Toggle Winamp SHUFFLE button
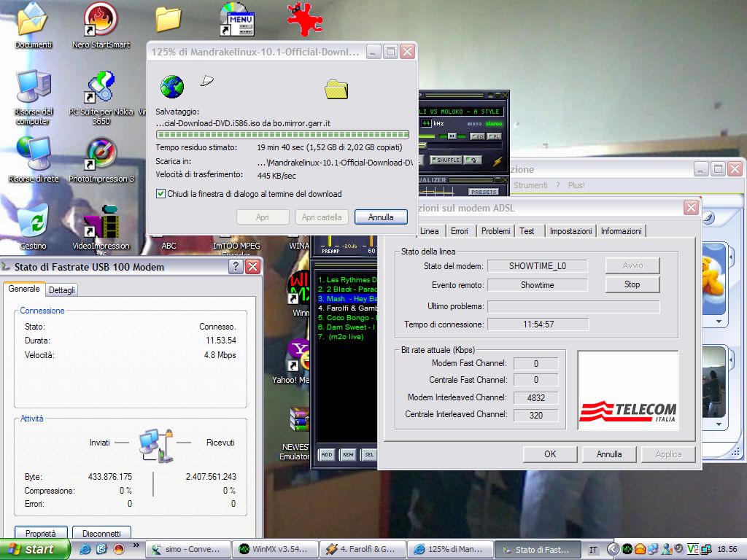This screenshot has width=747, height=560. (x=445, y=160)
